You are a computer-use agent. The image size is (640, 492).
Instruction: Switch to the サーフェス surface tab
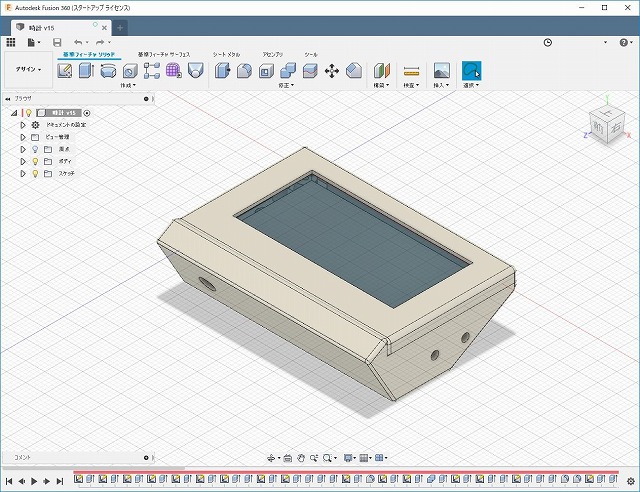[x=164, y=54]
